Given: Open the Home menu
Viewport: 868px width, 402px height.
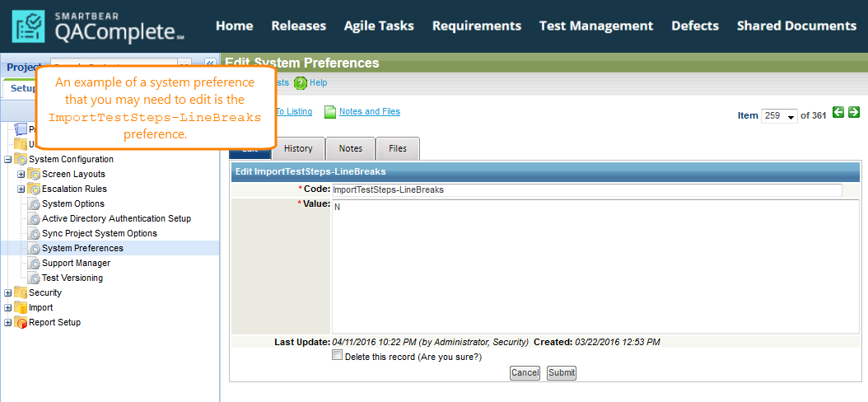Looking at the screenshot, I should click(x=234, y=26).
